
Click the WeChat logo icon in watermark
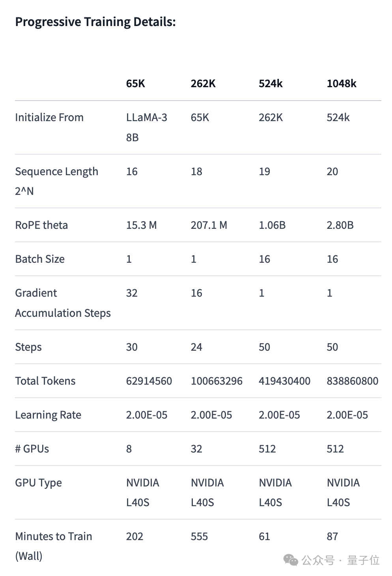pyautogui.click(x=291, y=560)
